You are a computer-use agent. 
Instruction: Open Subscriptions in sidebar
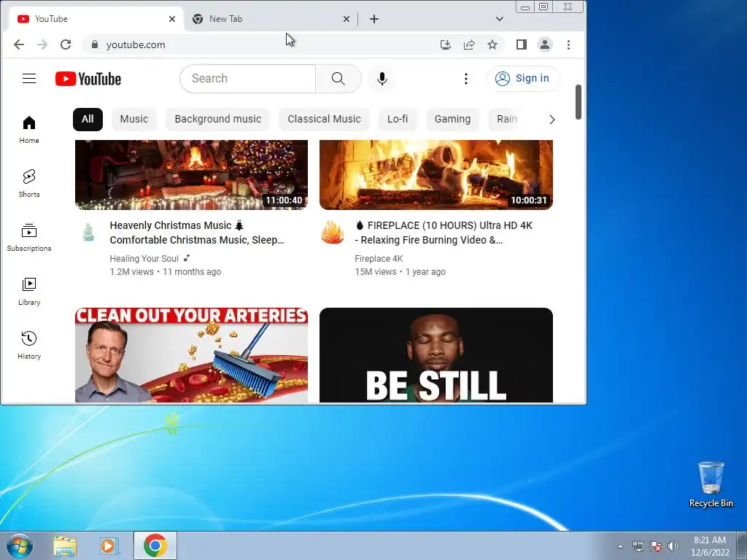(29, 237)
